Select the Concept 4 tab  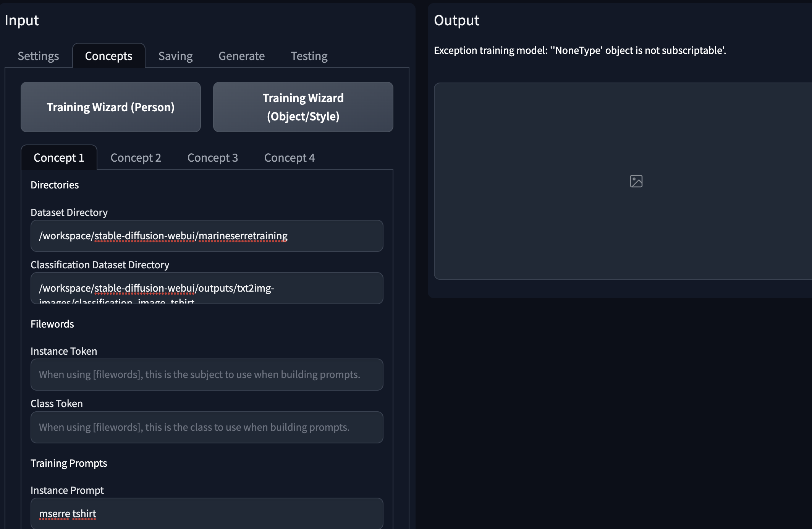pyautogui.click(x=289, y=157)
